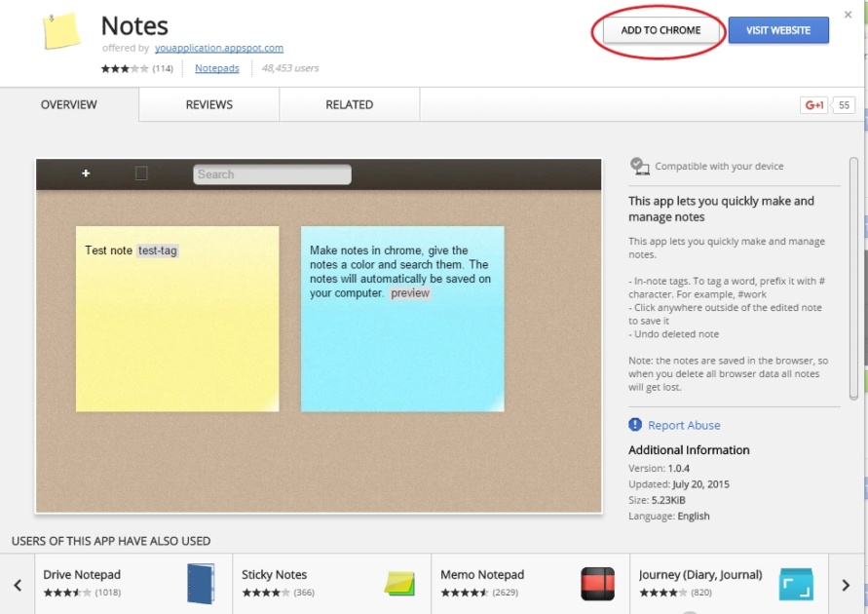868x614 pixels.
Task: Click the Version: 1.0.4 text
Action: (659, 469)
